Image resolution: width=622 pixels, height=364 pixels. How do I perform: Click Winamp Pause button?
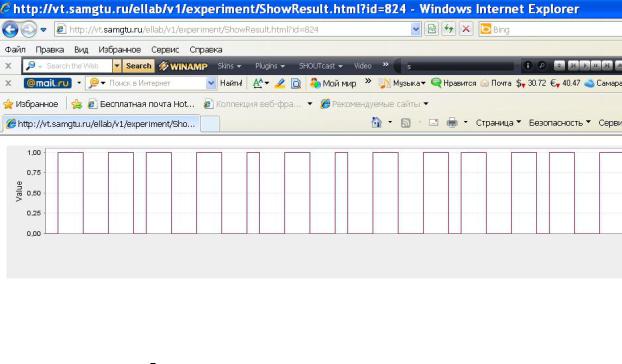pyautogui.click(x=595, y=66)
